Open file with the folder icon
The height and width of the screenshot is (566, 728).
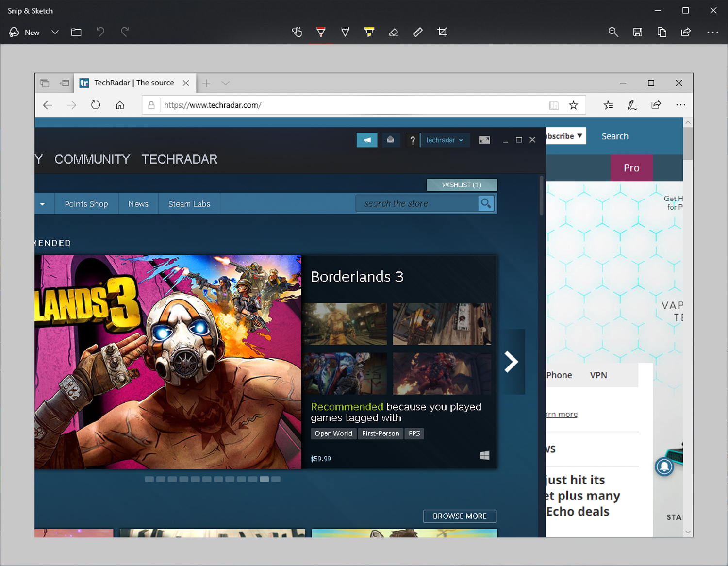coord(76,33)
